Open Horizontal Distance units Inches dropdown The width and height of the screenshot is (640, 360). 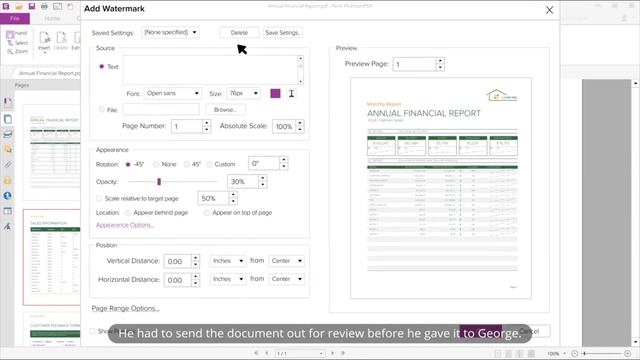pos(228,279)
